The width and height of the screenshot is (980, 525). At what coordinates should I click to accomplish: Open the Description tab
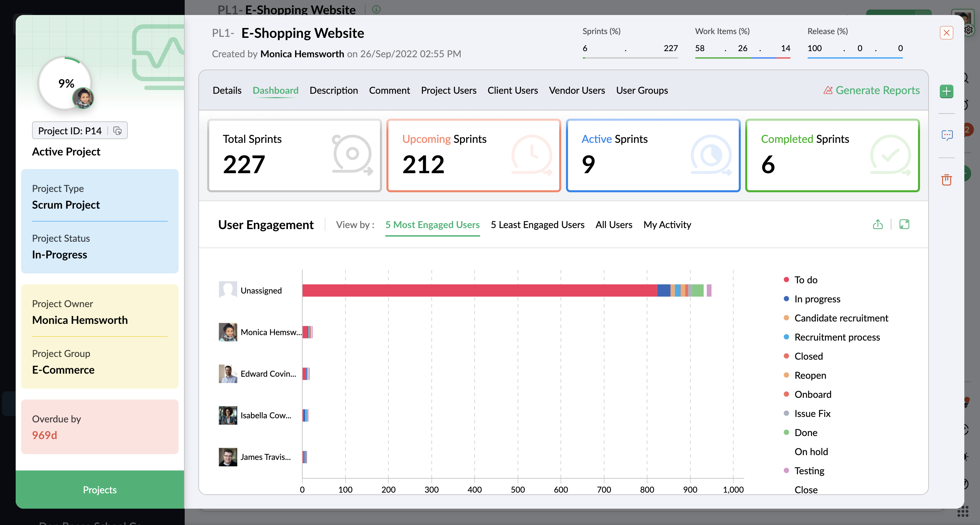click(x=334, y=91)
